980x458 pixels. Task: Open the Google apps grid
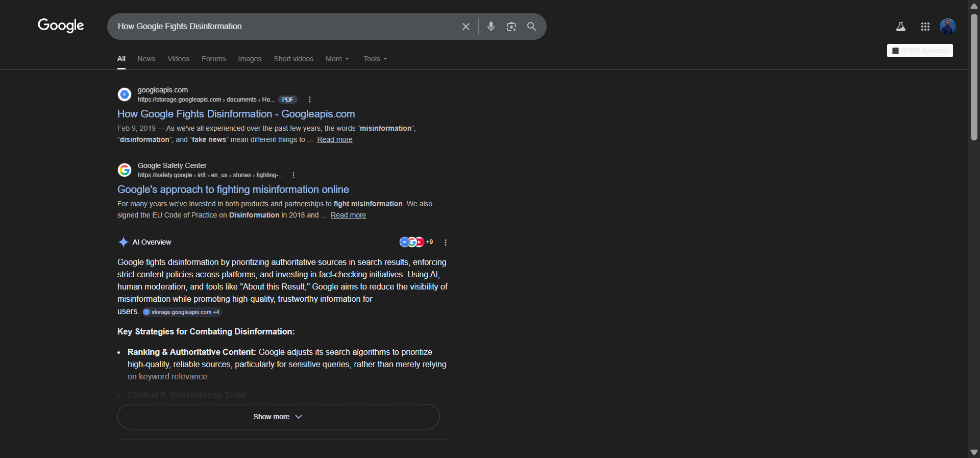coord(925,27)
